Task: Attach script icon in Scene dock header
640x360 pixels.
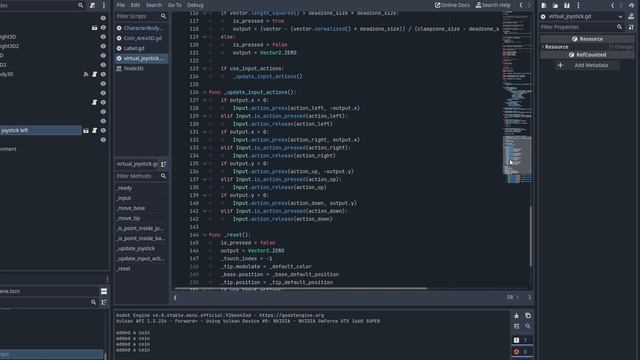Action: pos(93,5)
